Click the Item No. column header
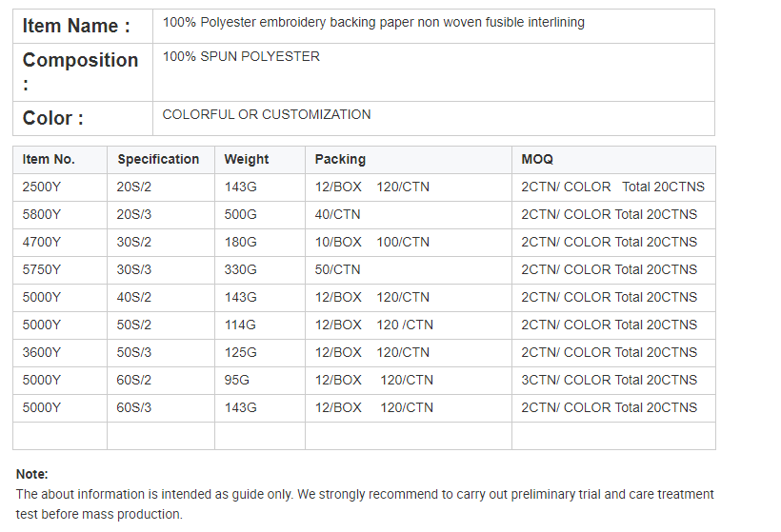 pos(49,159)
